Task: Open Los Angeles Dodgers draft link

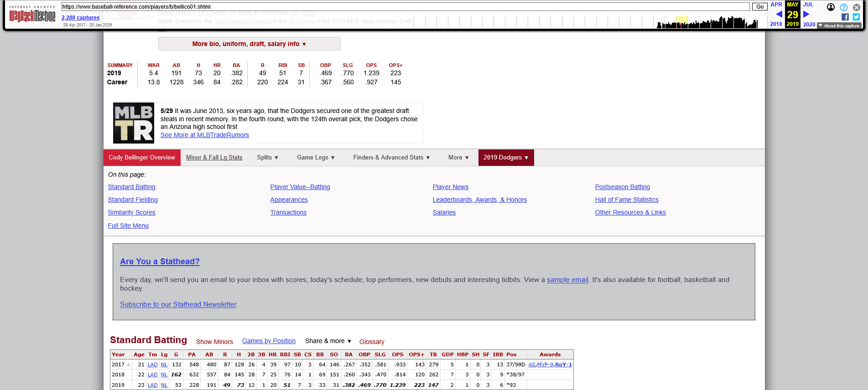Action: point(242,21)
